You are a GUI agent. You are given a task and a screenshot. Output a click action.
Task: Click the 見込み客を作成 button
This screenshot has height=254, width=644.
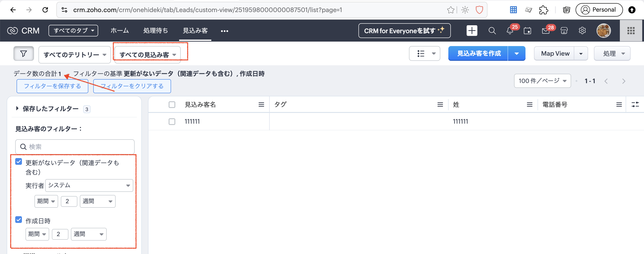click(479, 53)
